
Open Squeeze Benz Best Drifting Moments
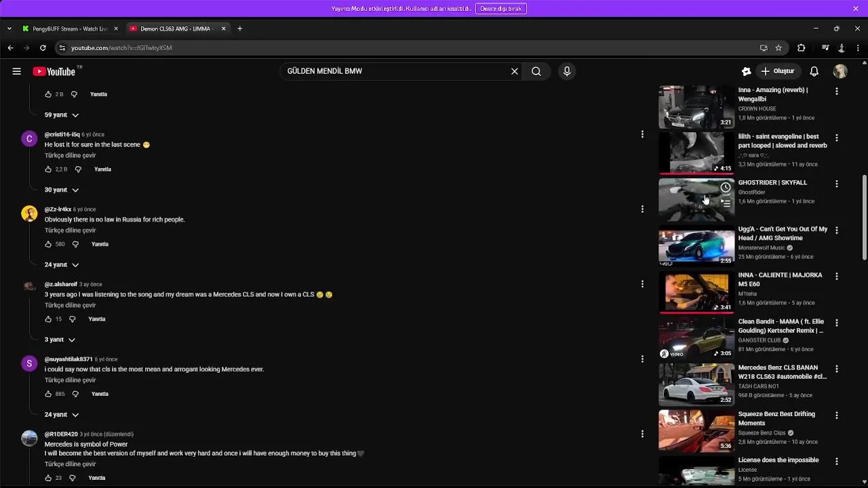(776, 418)
